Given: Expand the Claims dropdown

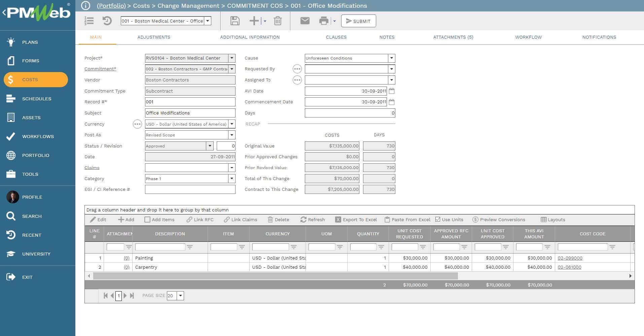Looking at the screenshot, I should [x=232, y=168].
